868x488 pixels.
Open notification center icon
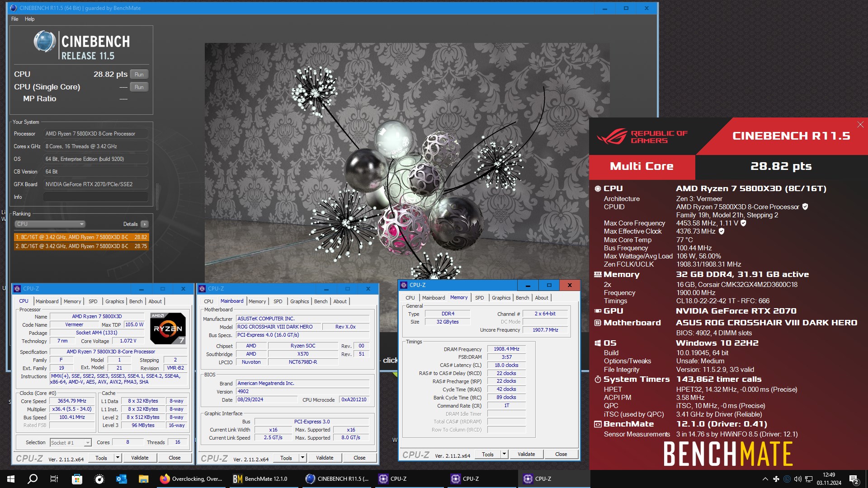point(854,479)
